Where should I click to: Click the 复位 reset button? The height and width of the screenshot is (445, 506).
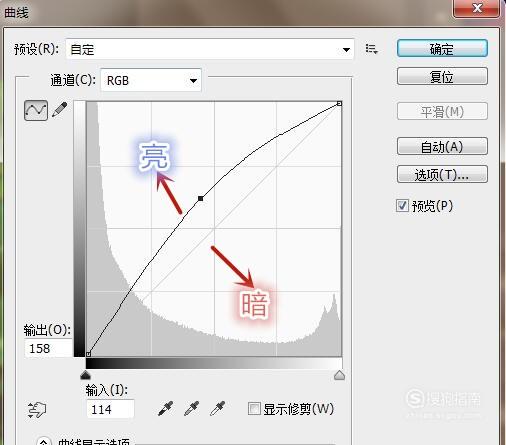click(442, 76)
